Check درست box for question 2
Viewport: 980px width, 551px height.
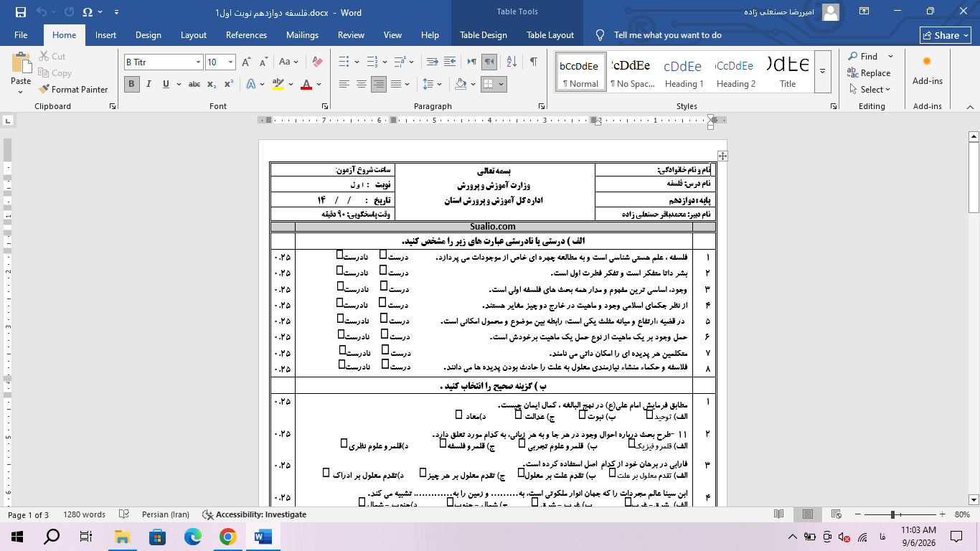pyautogui.click(x=383, y=270)
